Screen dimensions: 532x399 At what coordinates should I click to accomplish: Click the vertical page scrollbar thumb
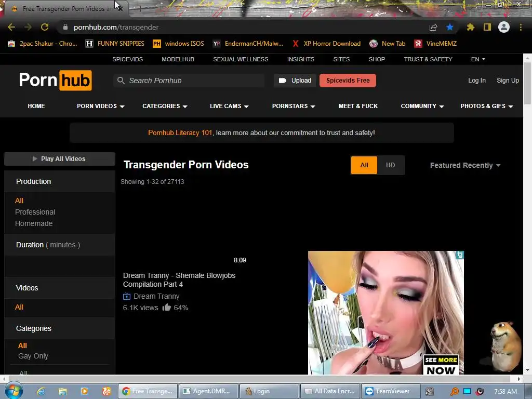click(527, 83)
